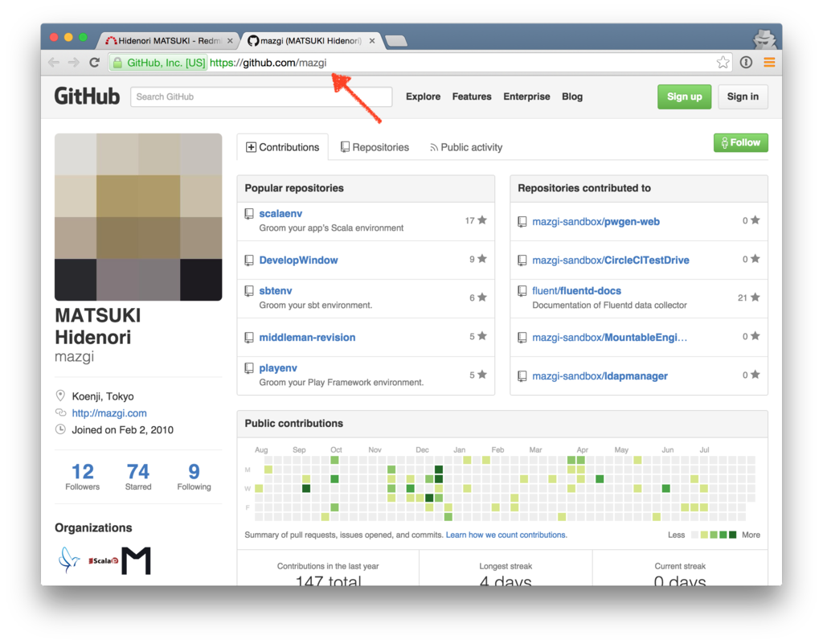823x644 pixels.
Task: Click the link icon beside mazgi.com
Action: pos(61,413)
